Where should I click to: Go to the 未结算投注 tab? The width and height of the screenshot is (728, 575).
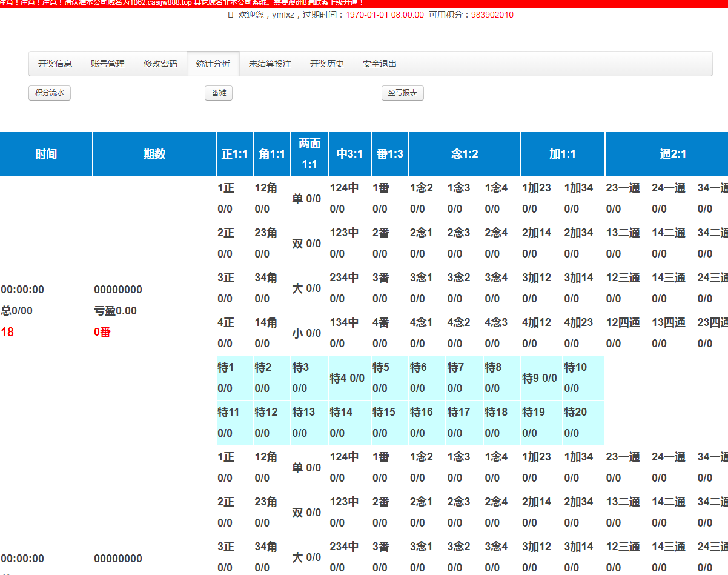tap(270, 64)
